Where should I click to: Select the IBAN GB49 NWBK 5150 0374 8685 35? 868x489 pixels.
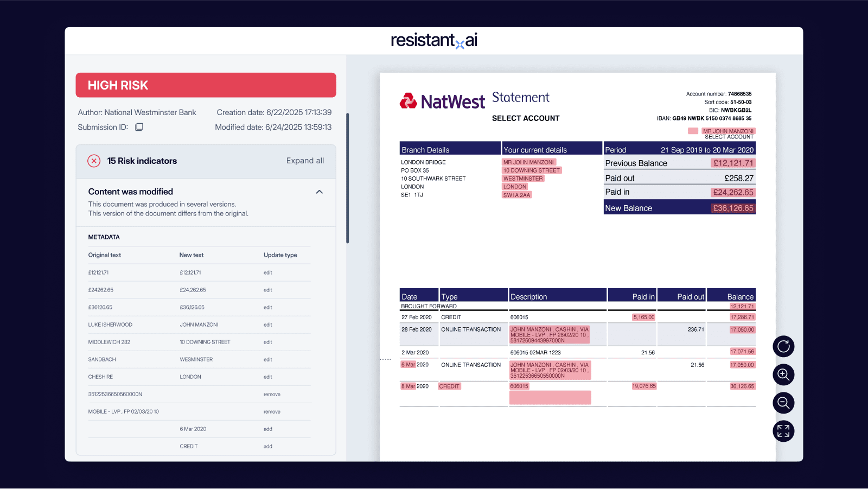[712, 118]
